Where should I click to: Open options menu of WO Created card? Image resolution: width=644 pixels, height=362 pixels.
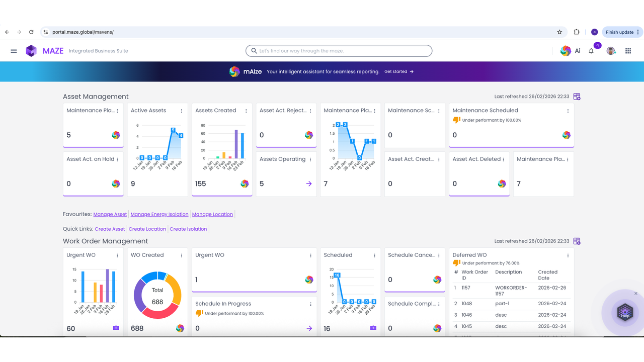[182, 255]
